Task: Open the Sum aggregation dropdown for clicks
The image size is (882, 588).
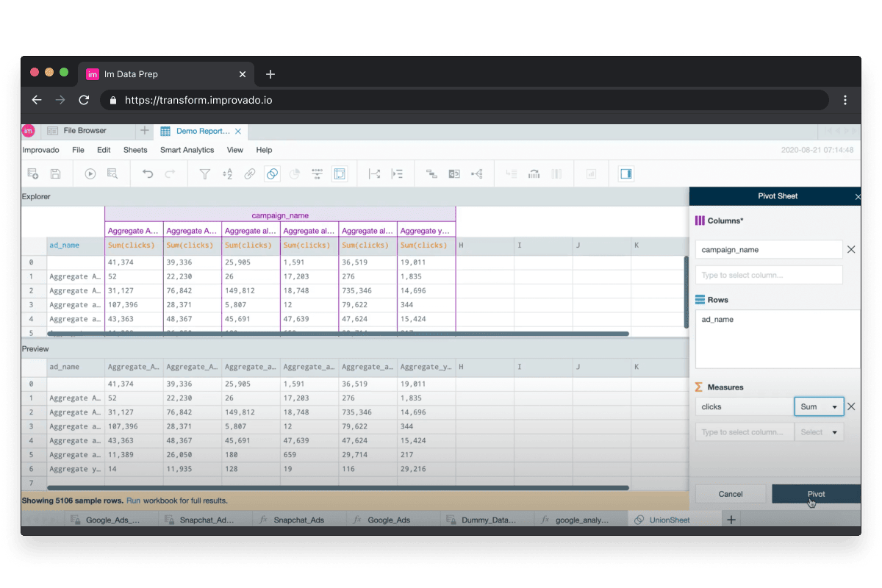Action: coord(818,406)
